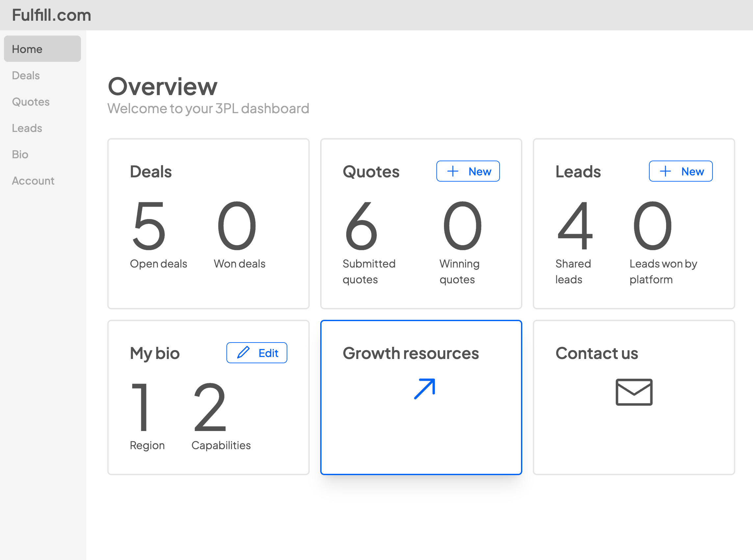Viewport: 753px width, 560px height.
Task: Click the 'Leads won by platform' label
Action: tap(663, 271)
